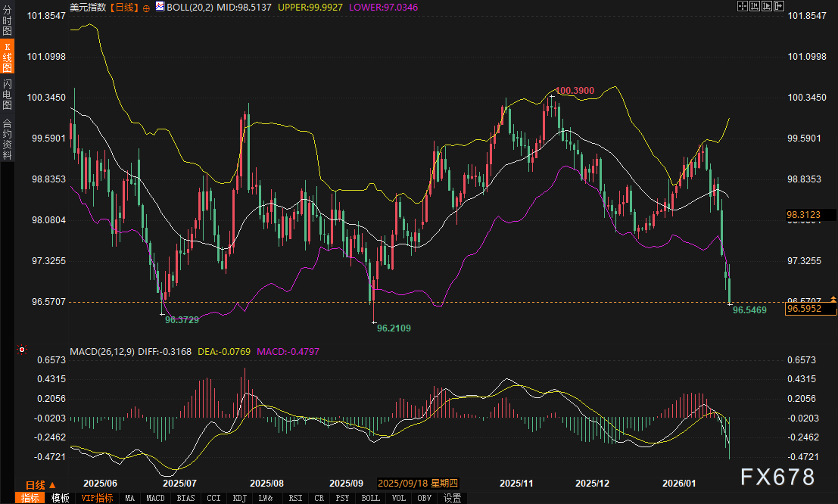838x504 pixels.
Task: Open the 设置 settings menu
Action: 452,498
